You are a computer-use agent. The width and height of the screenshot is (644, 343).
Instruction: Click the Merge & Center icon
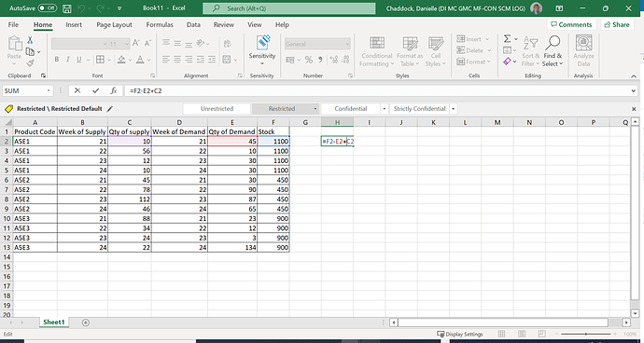(227, 60)
